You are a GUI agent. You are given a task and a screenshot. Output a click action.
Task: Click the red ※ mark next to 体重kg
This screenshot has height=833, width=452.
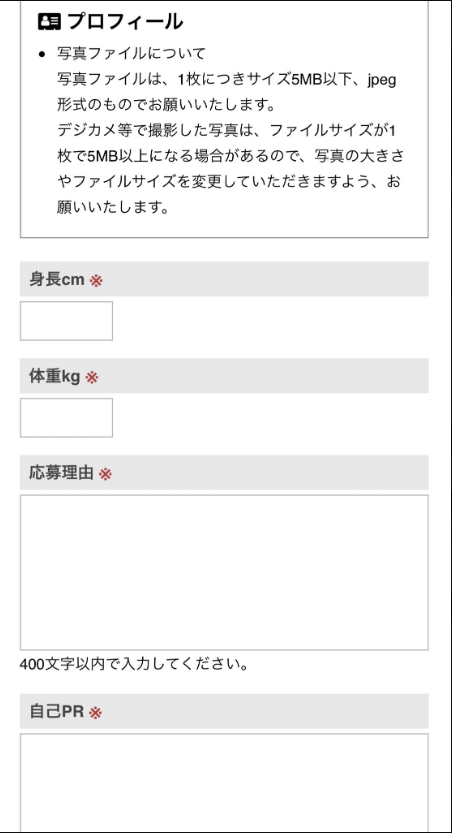92,378
